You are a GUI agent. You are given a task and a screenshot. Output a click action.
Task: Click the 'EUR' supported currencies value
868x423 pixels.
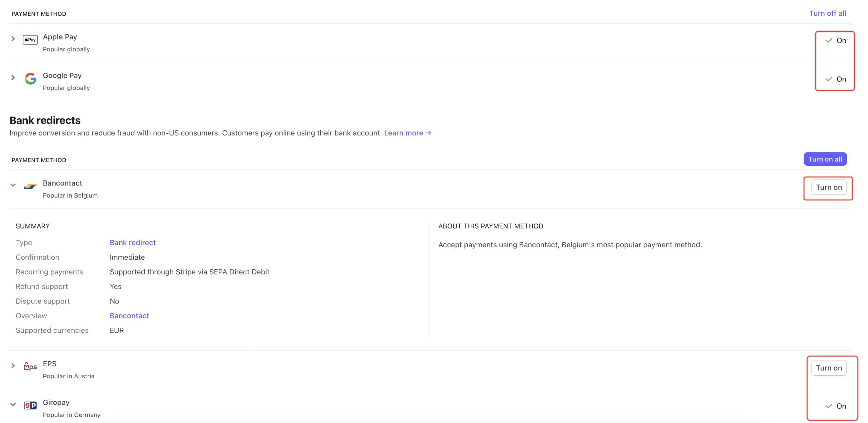117,330
